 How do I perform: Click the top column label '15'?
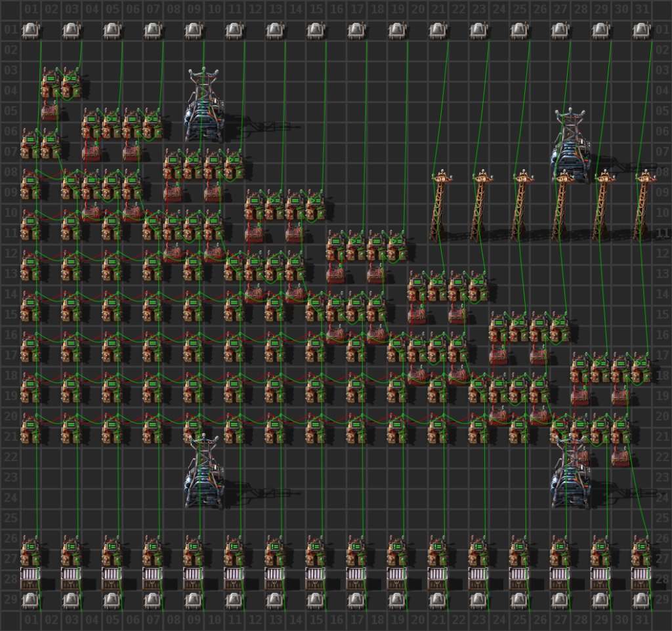(x=316, y=9)
